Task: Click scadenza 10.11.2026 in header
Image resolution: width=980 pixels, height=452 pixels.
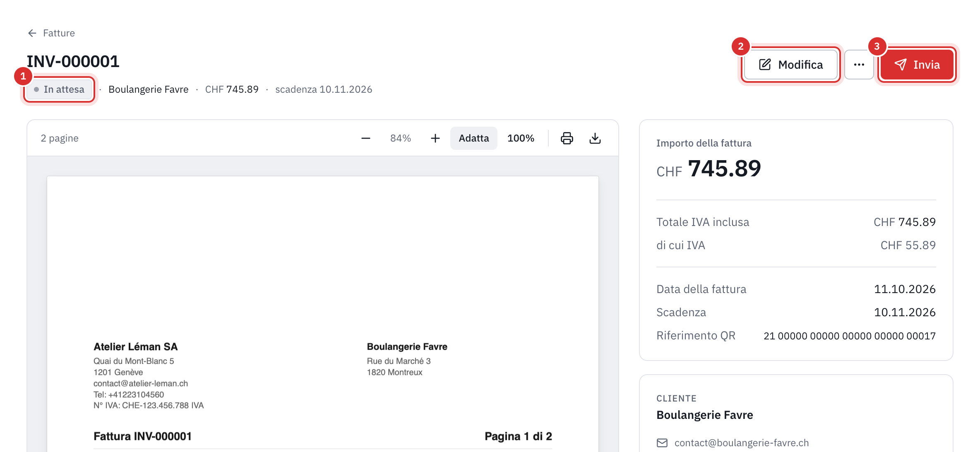Action: 324,89
